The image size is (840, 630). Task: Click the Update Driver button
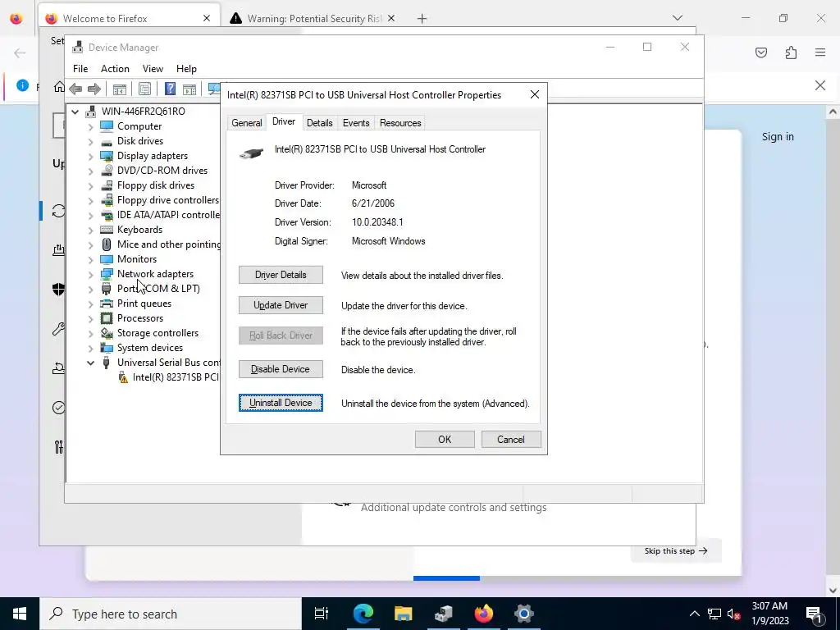tap(281, 305)
